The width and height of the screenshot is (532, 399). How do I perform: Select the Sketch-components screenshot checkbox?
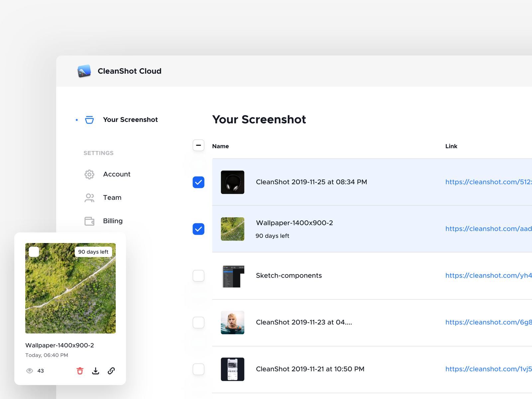click(x=199, y=276)
